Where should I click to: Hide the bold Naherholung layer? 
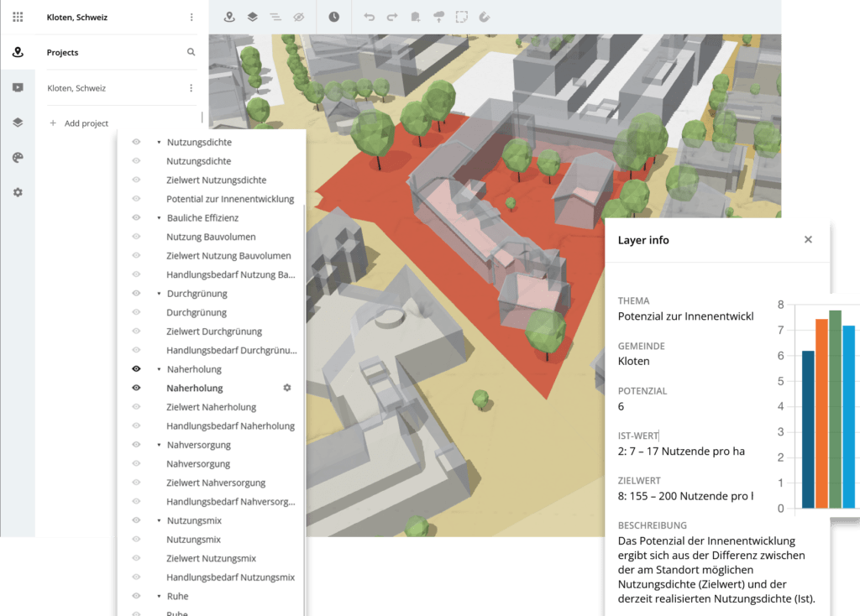[x=136, y=388]
